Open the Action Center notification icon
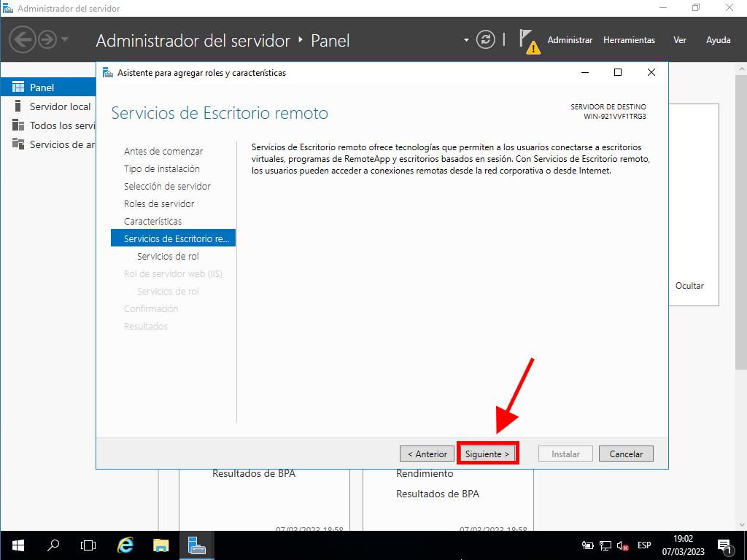This screenshot has width=747, height=560. point(725,545)
